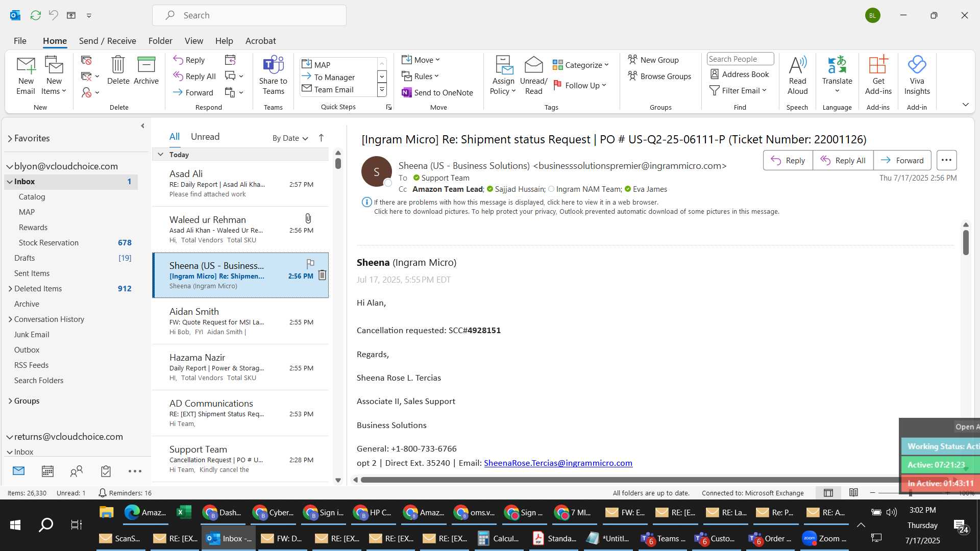Open the Rules dropdown

point(420,76)
